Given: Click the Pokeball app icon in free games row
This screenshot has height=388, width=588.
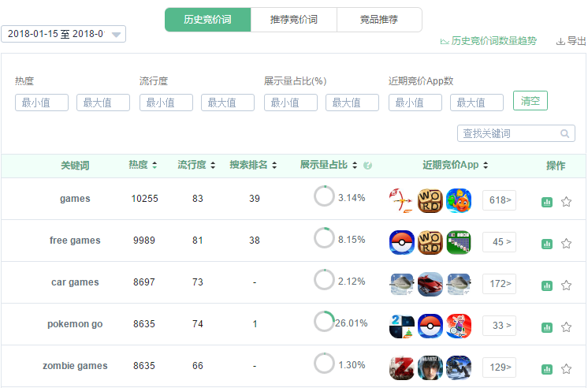Looking at the screenshot, I should tap(402, 241).
